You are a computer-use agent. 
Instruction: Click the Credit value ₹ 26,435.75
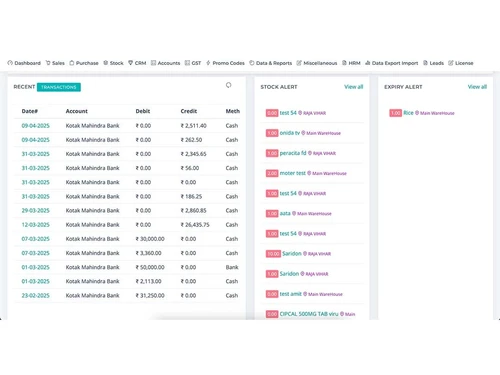point(195,225)
